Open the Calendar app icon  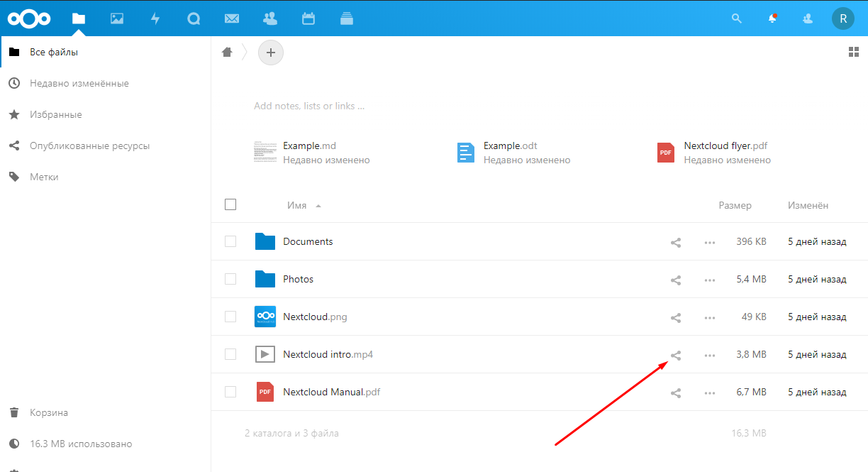308,18
